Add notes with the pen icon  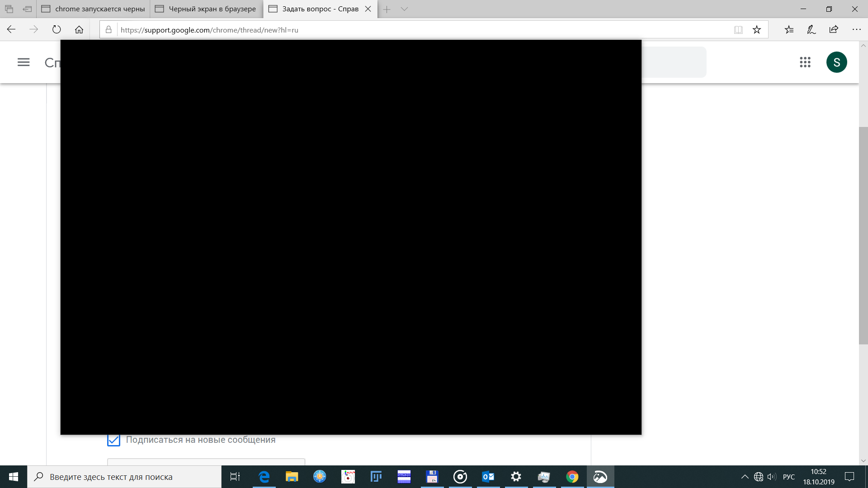tap(811, 30)
